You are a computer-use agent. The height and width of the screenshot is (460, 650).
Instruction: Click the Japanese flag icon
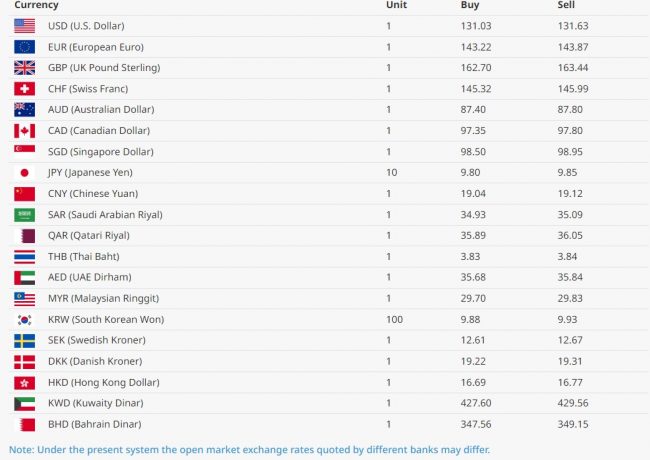[x=25, y=172]
